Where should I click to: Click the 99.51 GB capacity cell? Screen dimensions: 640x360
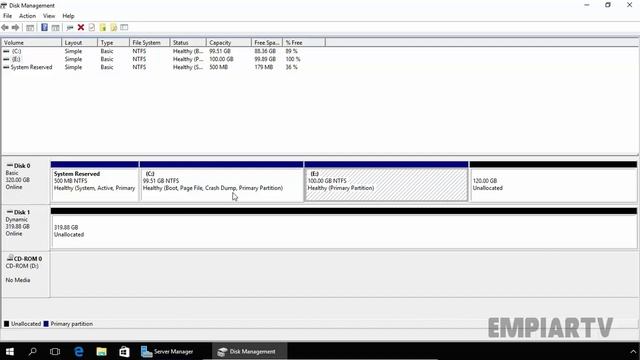(x=220, y=51)
